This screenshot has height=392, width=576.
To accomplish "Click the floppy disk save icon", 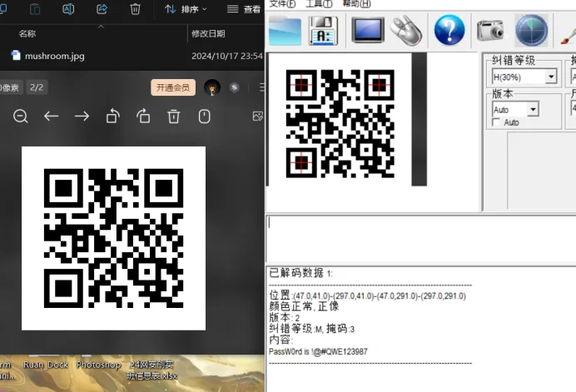I will (x=323, y=30).
